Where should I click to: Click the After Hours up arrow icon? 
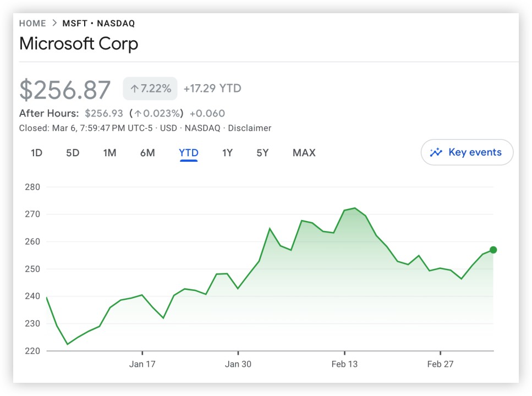click(138, 114)
